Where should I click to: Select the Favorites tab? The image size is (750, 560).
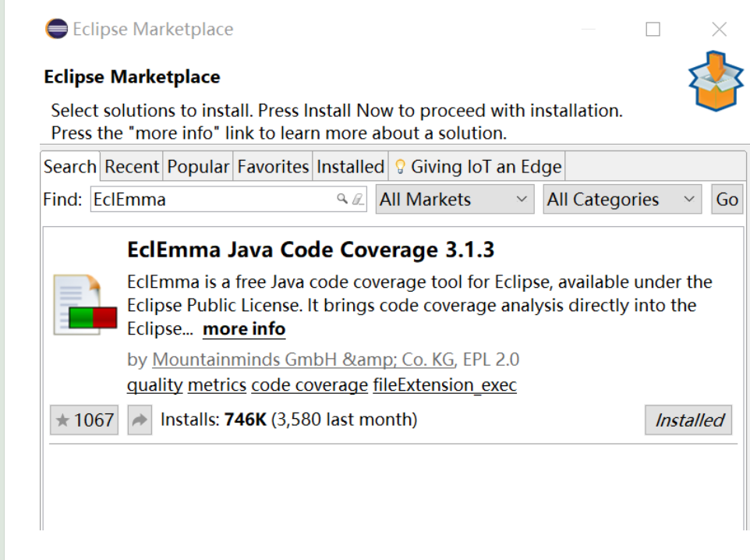[x=273, y=167]
